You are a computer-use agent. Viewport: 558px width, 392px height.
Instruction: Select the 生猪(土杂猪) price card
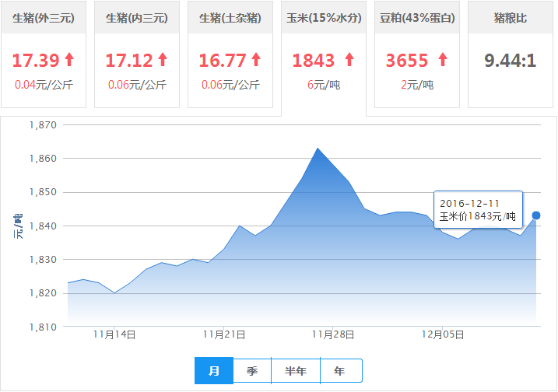[230, 54]
